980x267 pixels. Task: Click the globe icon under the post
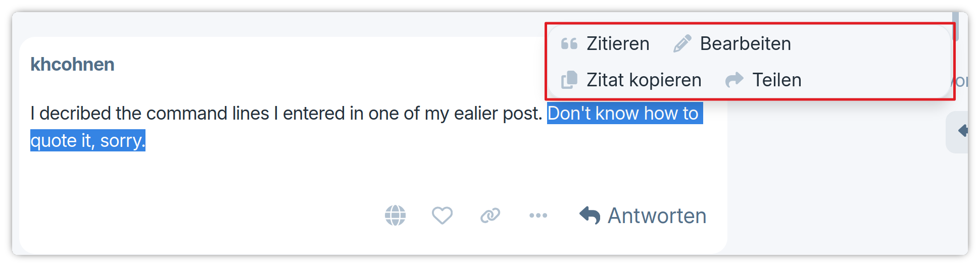pyautogui.click(x=395, y=216)
